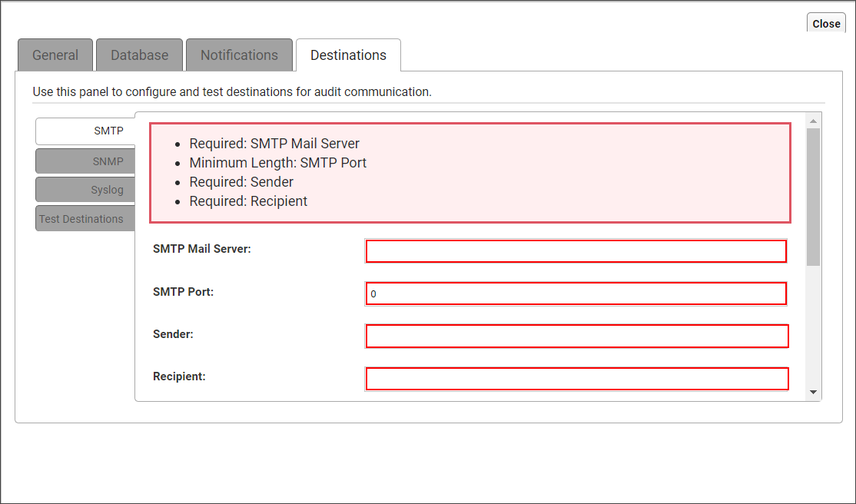
Task: Click the Required: SMTP Mail Server error
Action: 274,143
